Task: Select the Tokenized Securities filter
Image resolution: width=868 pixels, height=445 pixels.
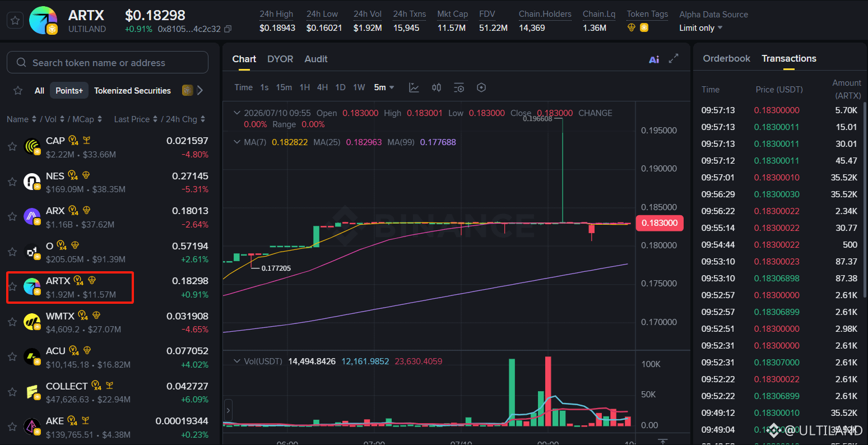Action: click(x=132, y=90)
